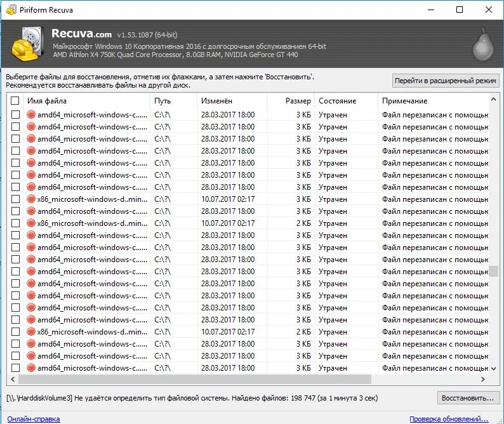Viewport: 504px width, 424px height.
Task: Click version text 'v1.53.1087 (64-bit)'
Action: pos(147,35)
